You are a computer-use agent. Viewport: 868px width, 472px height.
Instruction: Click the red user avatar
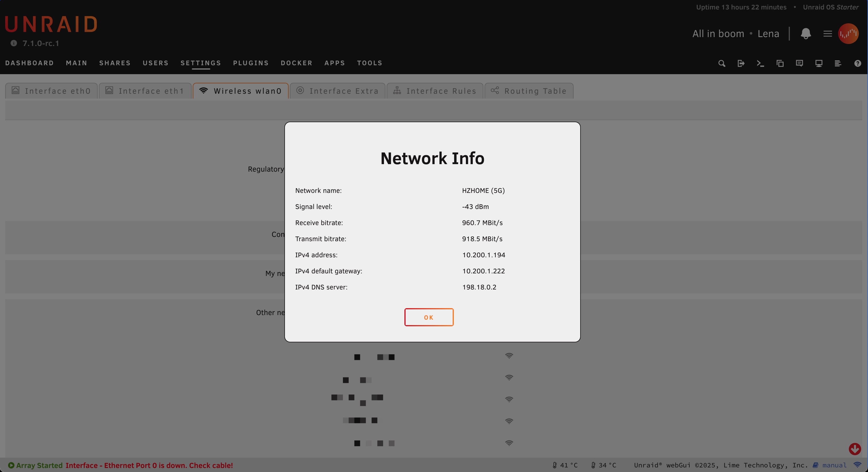pos(848,33)
